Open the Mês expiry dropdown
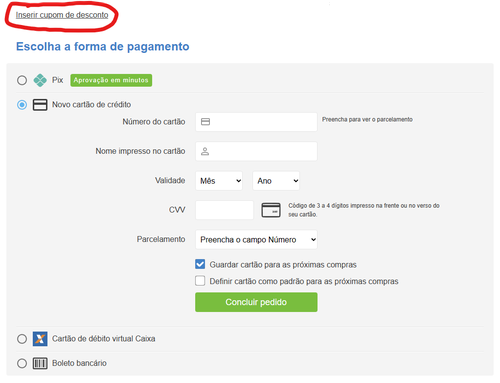500x383 pixels. 219,181
